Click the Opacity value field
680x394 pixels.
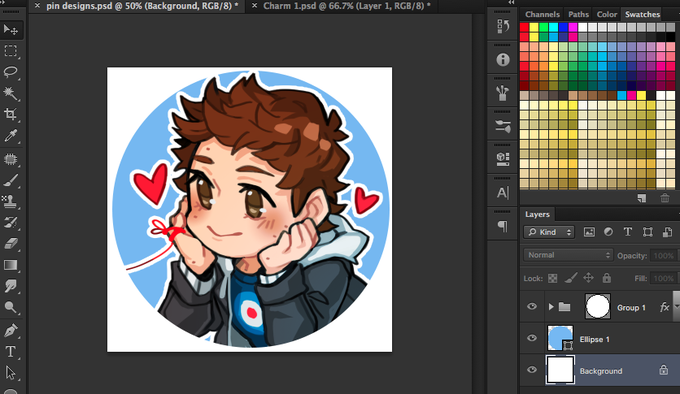pos(665,255)
